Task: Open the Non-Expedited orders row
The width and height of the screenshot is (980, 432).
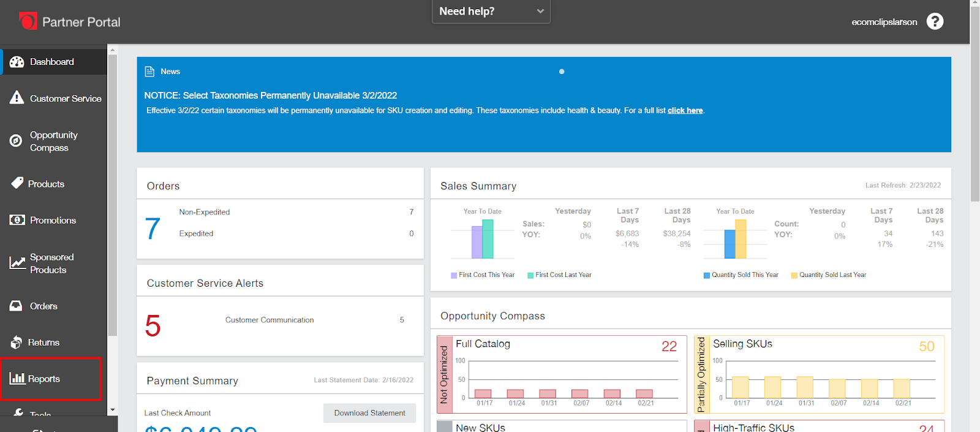Action: (x=205, y=212)
